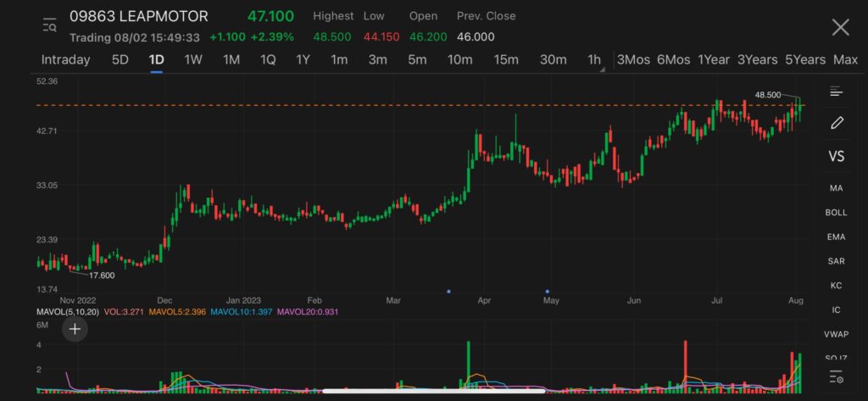Select the 1Y yearly period

(x=303, y=60)
